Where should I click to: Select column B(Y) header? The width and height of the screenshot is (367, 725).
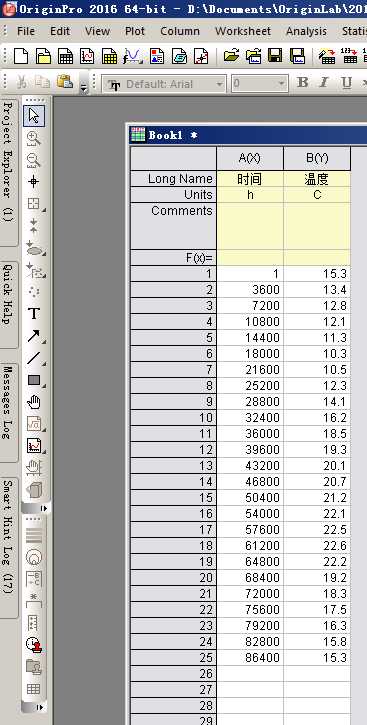click(317, 158)
